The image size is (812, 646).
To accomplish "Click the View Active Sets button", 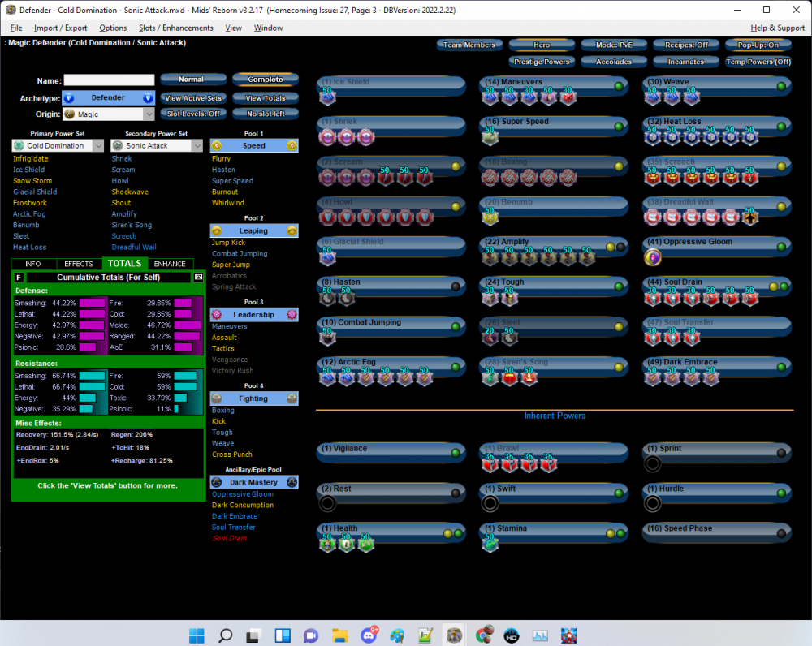I will (193, 98).
